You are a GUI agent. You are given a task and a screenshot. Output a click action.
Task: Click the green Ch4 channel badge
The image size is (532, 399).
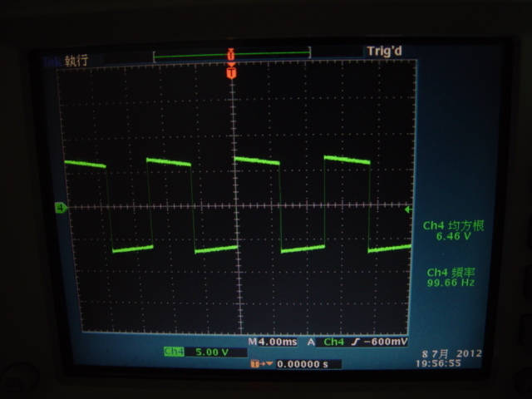pos(174,352)
